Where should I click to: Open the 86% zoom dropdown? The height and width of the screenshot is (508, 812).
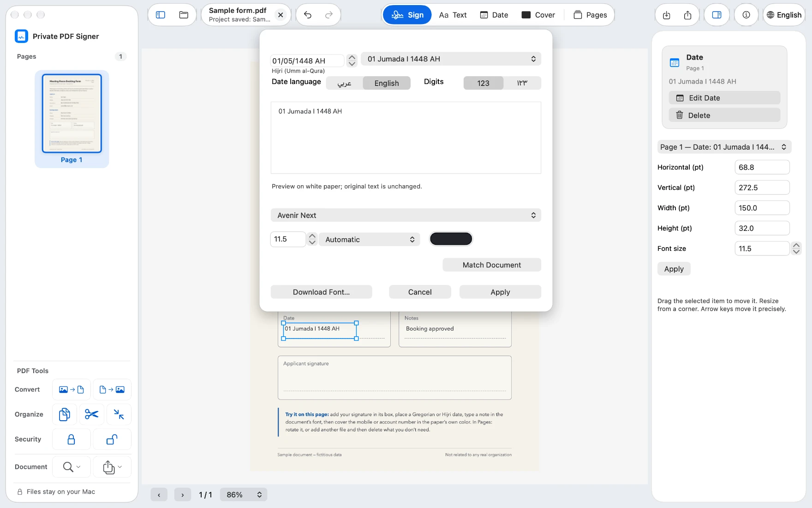(244, 495)
